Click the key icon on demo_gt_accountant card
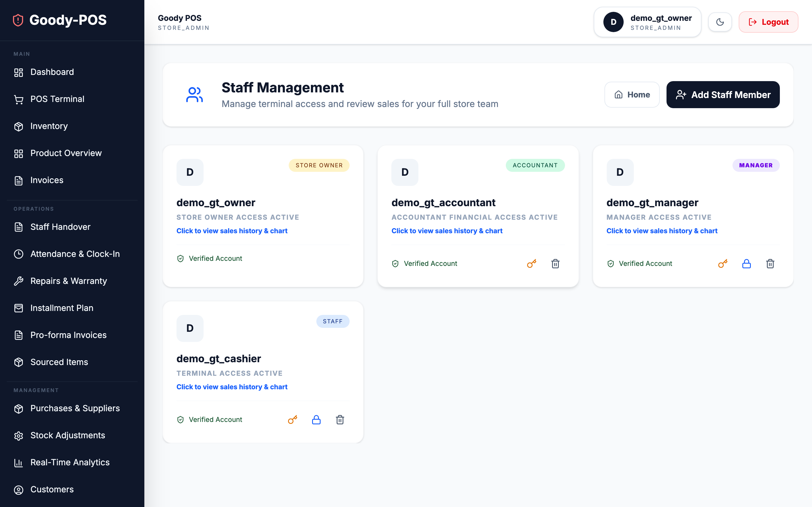This screenshot has height=507, width=812. point(531,264)
